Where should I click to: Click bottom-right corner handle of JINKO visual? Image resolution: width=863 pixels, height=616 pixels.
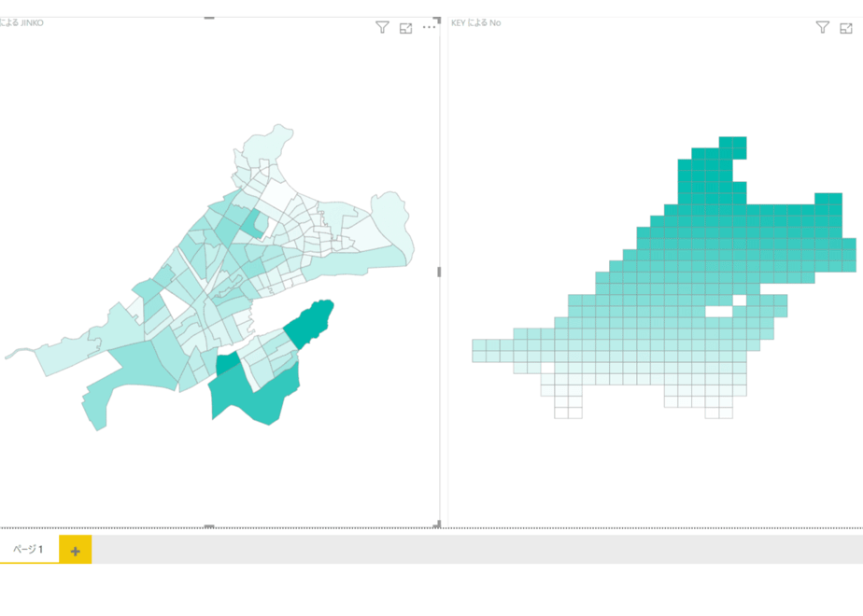[x=437, y=525]
